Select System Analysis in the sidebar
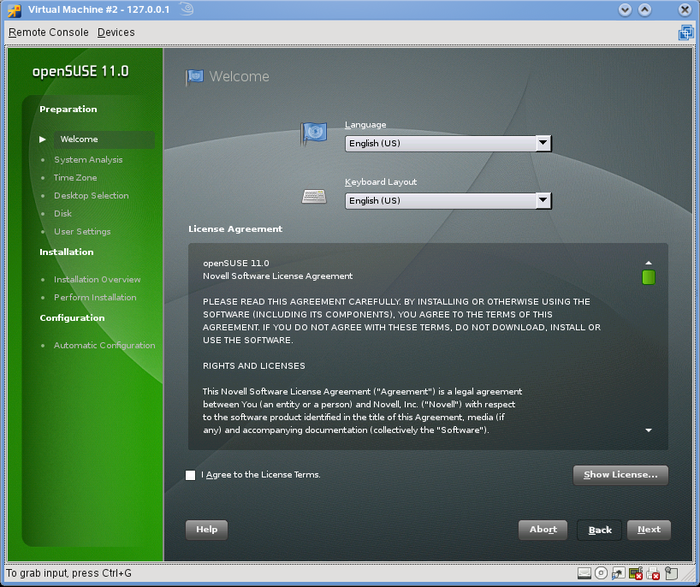This screenshot has width=700, height=587. [x=88, y=160]
